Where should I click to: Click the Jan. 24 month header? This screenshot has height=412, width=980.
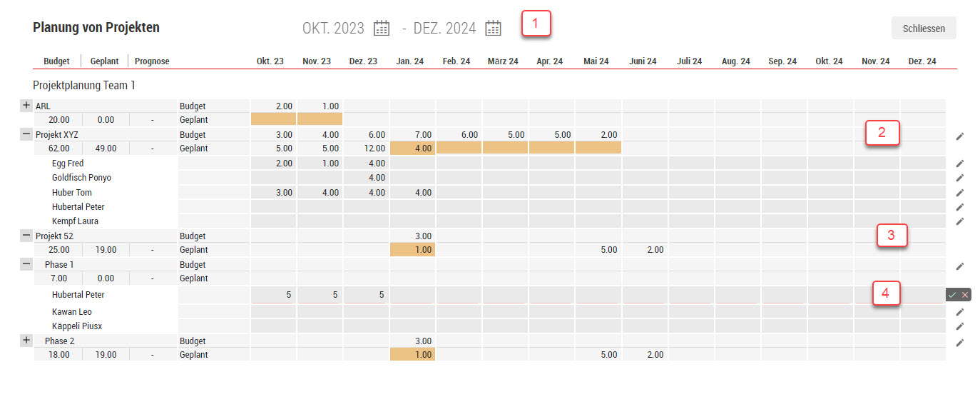(x=410, y=61)
